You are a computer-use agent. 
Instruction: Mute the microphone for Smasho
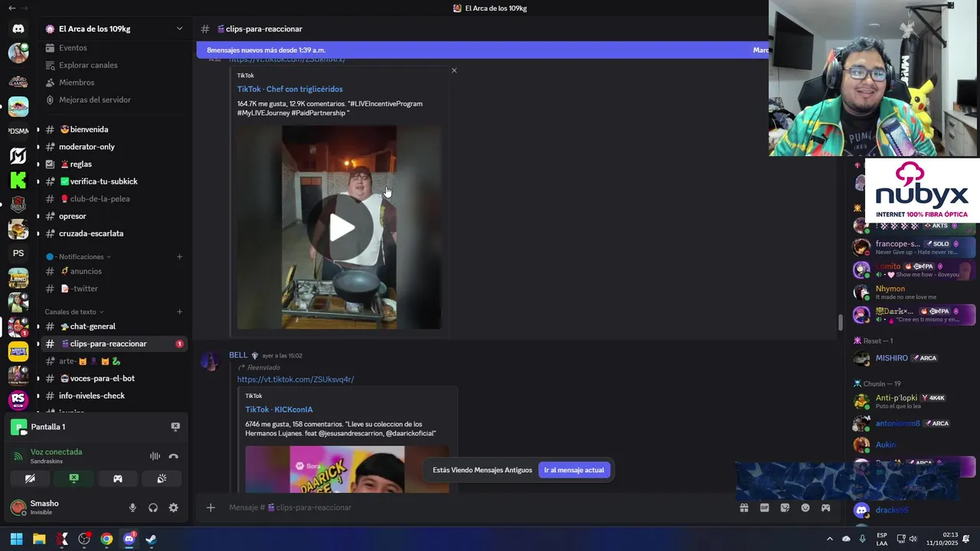[132, 507]
